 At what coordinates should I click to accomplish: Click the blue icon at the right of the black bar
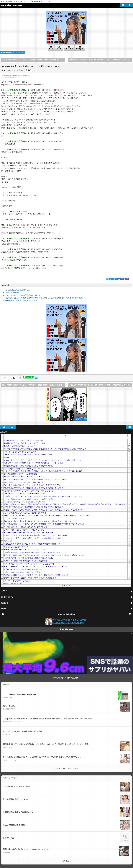point(129,427)
